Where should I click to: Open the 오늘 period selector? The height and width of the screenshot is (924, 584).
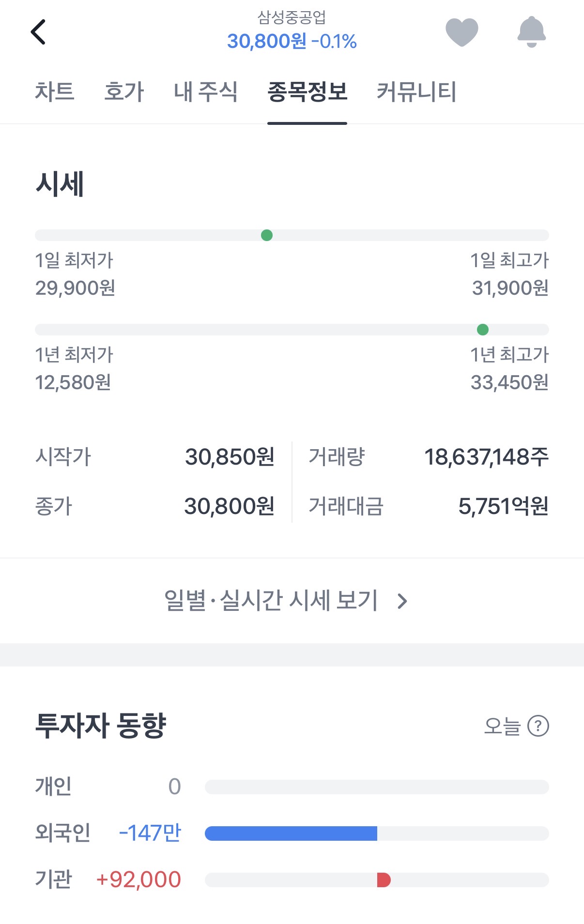pyautogui.click(x=502, y=726)
